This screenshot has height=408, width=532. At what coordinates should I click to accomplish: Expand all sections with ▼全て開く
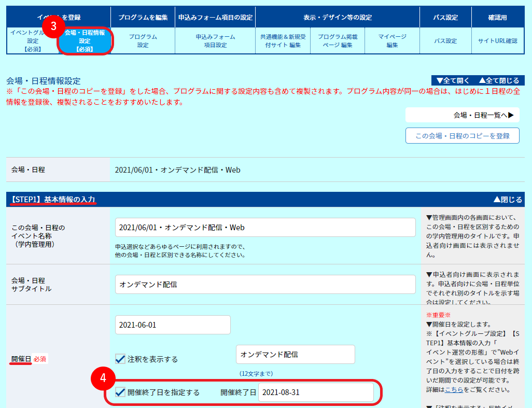453,80
